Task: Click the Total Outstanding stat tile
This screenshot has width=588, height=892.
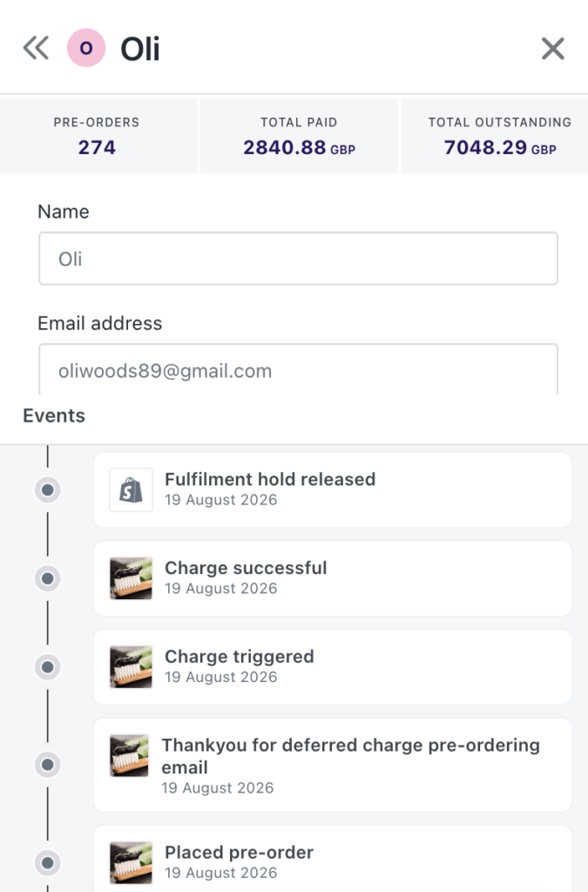Action: (x=495, y=136)
